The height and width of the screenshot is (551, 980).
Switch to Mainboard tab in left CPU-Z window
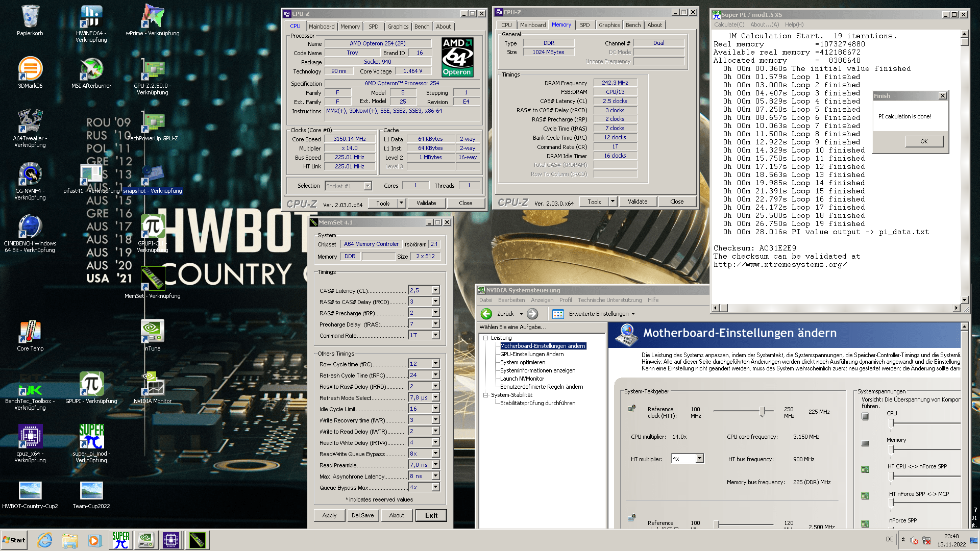click(322, 27)
